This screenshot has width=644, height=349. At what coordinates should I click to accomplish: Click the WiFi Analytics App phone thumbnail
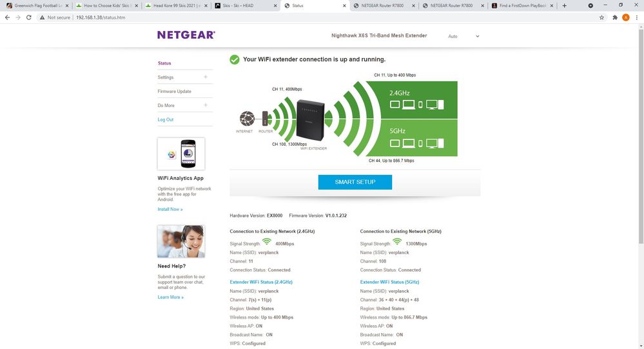tap(181, 154)
